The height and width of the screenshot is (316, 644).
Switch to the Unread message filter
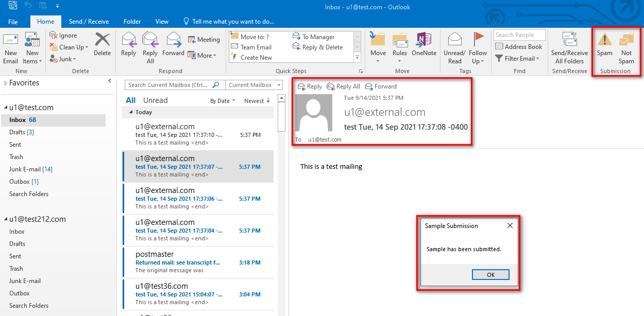coord(155,100)
